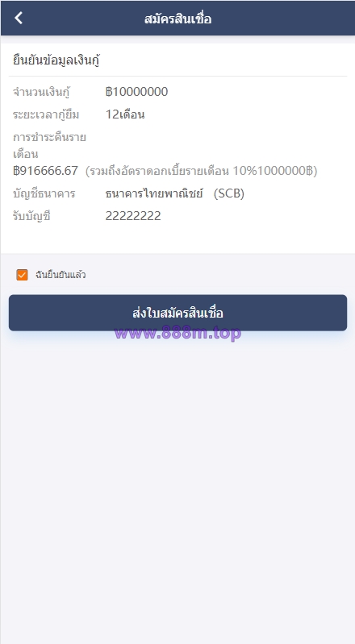Click the ระยะเวลากู้ยืม label
355x644 pixels.
point(46,114)
